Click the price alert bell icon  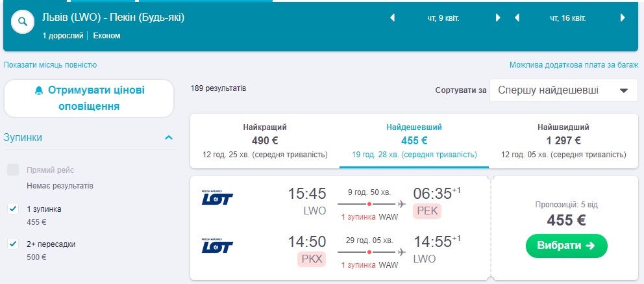tap(38, 90)
